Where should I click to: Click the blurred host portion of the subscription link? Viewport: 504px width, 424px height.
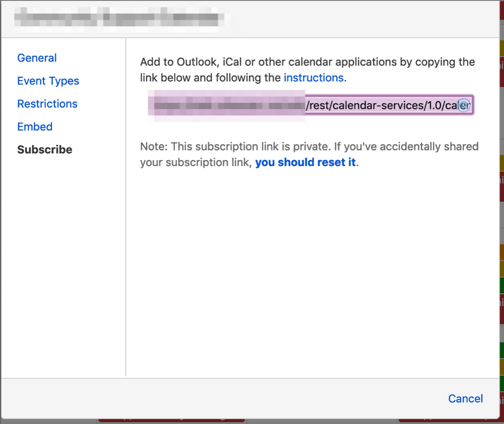coord(227,105)
